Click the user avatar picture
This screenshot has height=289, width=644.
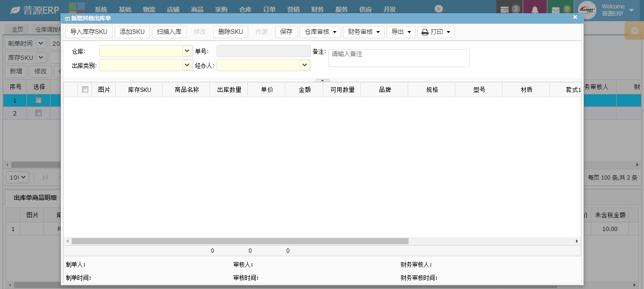[x=587, y=10]
